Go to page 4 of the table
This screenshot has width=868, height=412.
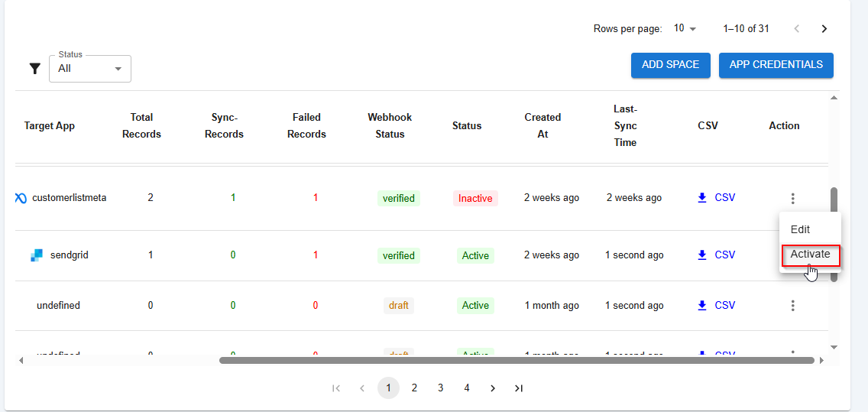click(x=466, y=388)
